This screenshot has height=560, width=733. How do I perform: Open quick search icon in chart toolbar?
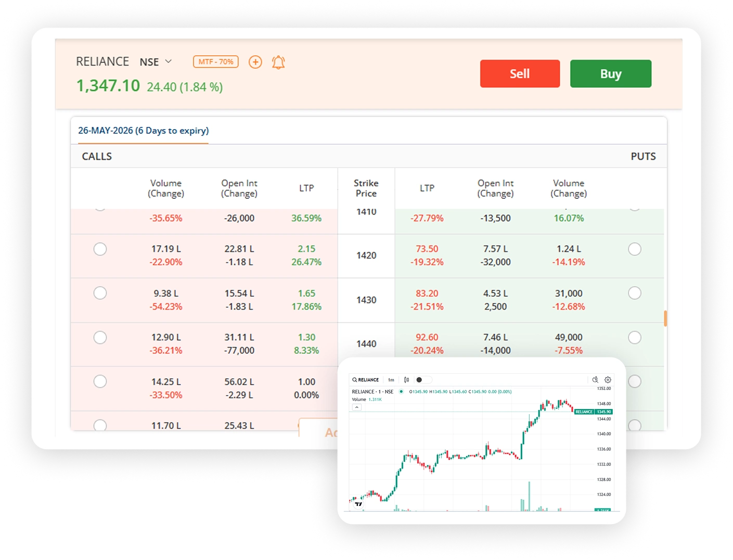(595, 380)
